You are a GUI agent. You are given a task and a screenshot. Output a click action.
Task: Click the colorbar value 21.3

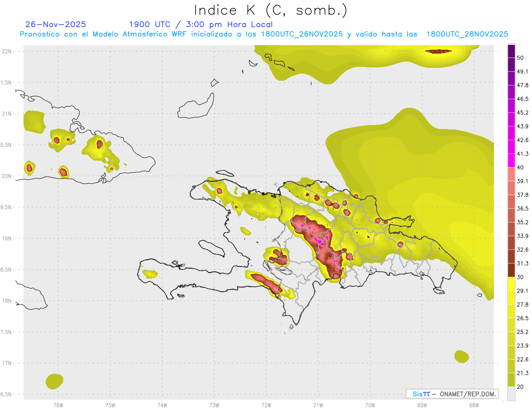[x=523, y=373]
